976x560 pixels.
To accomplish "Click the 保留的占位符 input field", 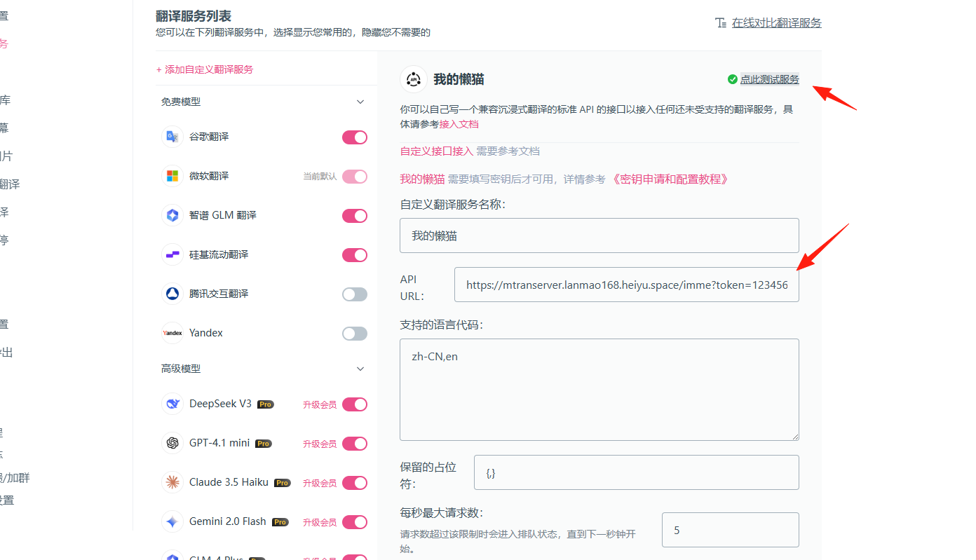I will pyautogui.click(x=637, y=472).
